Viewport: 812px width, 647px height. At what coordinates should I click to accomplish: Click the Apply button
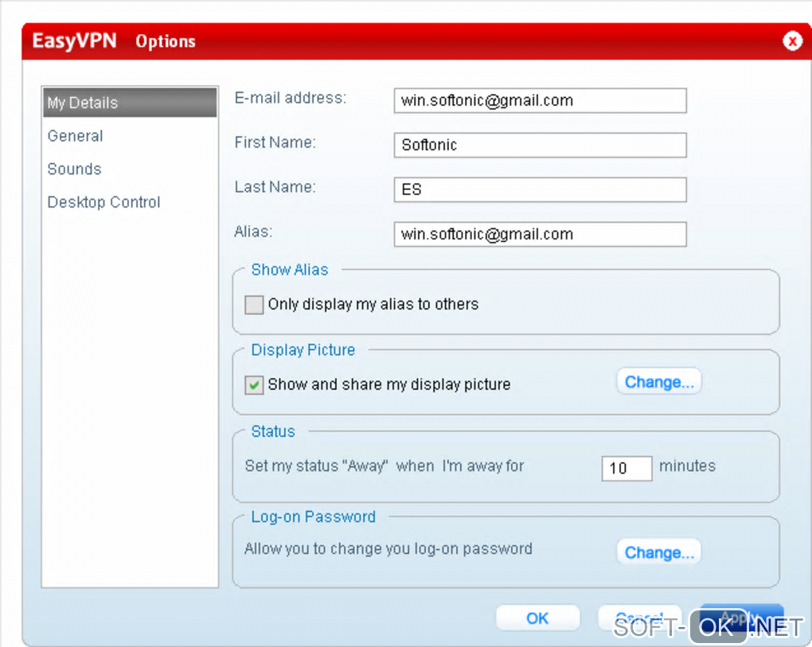pos(742,618)
